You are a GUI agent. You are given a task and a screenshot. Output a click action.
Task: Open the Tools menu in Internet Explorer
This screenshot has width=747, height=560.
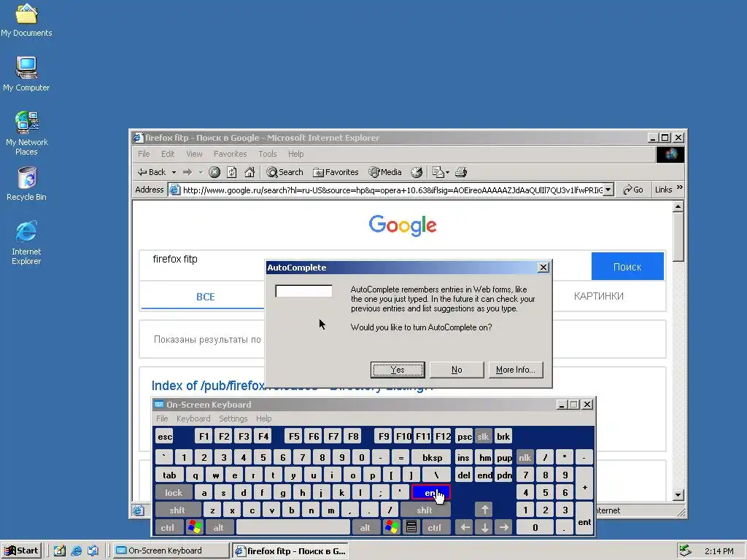point(267,154)
